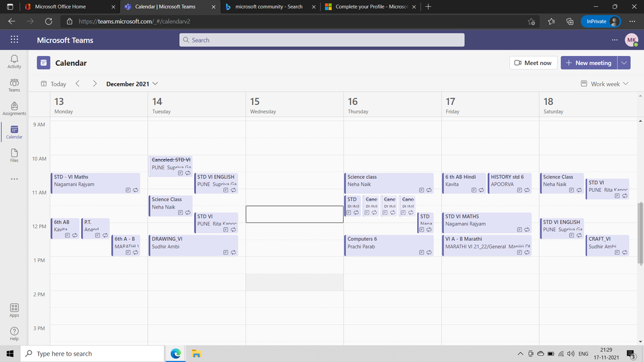This screenshot has height=362, width=644.
Task: Launch Edge from the taskbar
Action: click(x=175, y=354)
